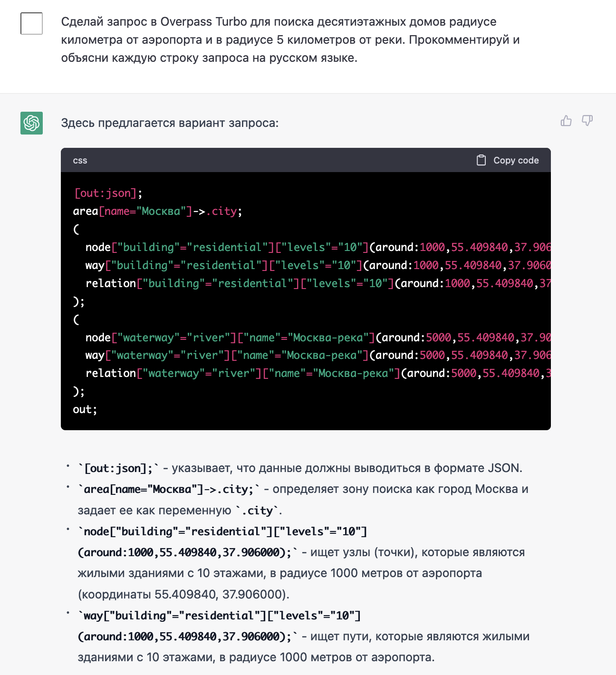Click the "Здесь предлагается вариант запроса:" text
Screen dimensions: 616x675
click(170, 123)
